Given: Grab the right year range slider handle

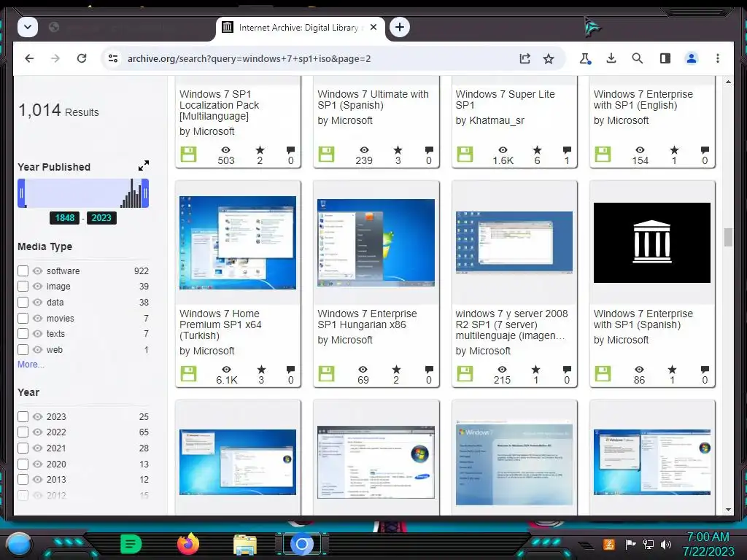Looking at the screenshot, I should point(145,192).
